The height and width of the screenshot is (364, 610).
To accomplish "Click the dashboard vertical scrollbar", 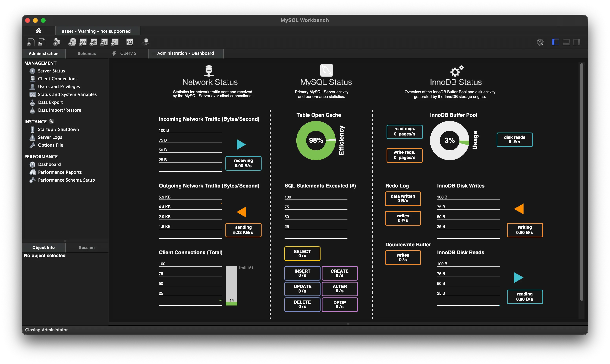I will 581,182.
